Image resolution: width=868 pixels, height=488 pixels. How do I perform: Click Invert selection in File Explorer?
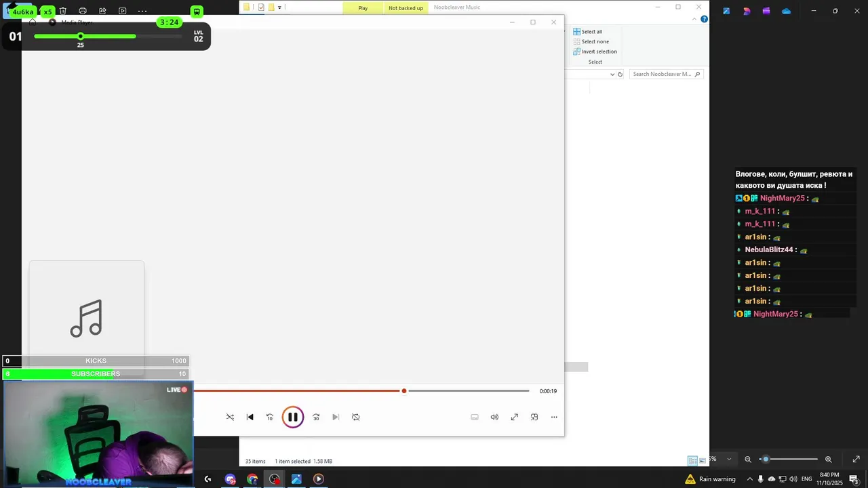pos(595,52)
